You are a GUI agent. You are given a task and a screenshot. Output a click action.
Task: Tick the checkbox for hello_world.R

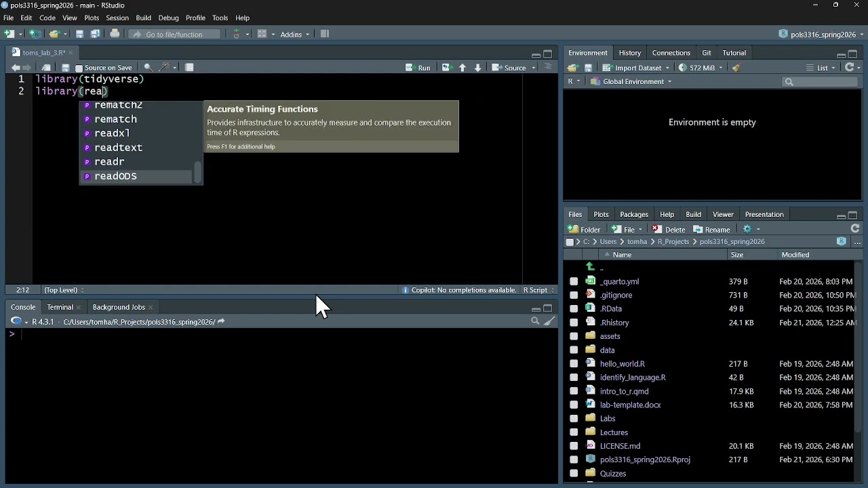click(574, 364)
